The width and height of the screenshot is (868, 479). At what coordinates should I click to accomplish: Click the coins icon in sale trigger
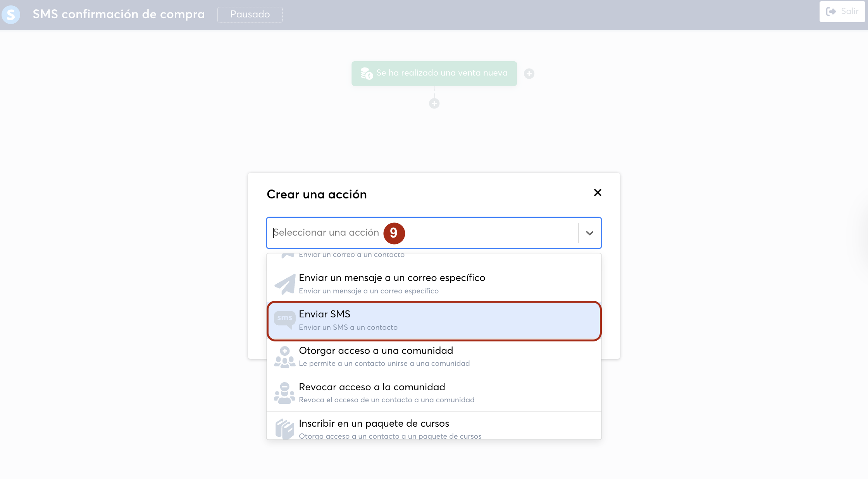tap(366, 73)
